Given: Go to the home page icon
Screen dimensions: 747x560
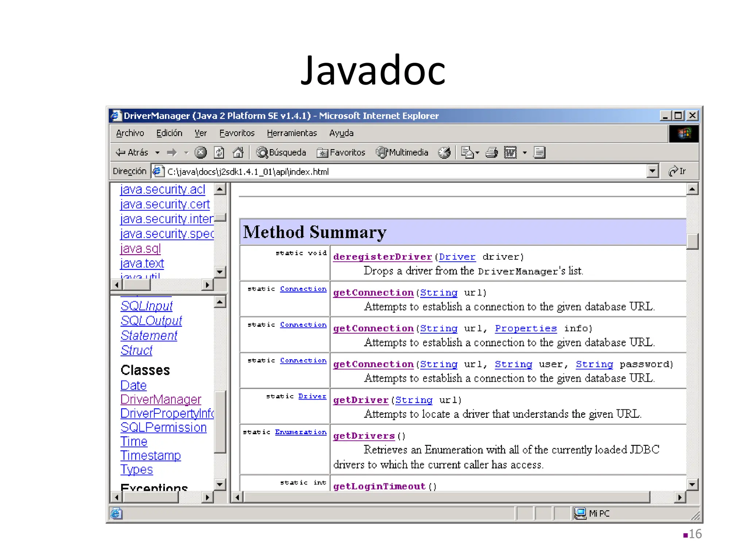Looking at the screenshot, I should (x=238, y=152).
